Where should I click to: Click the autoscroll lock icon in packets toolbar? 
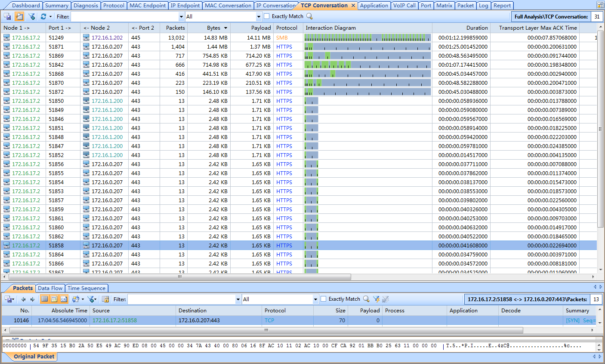(105, 299)
